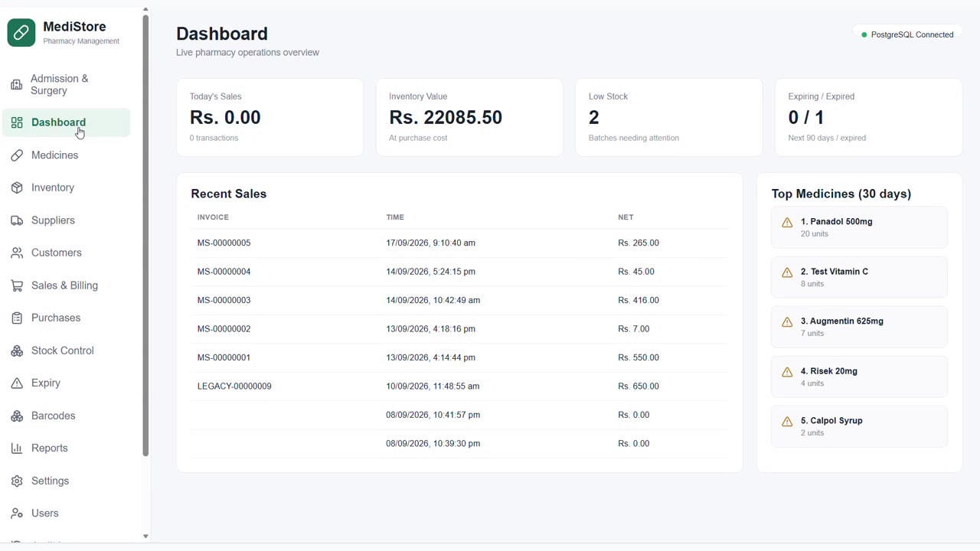
Task: Click the Sales & Billing cart icon
Action: 17,285
